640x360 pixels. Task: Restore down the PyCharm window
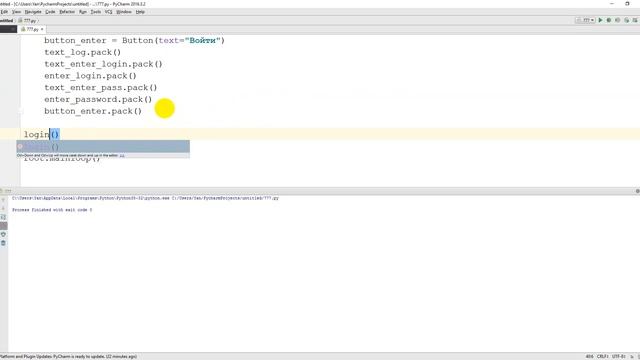[x=627, y=4]
